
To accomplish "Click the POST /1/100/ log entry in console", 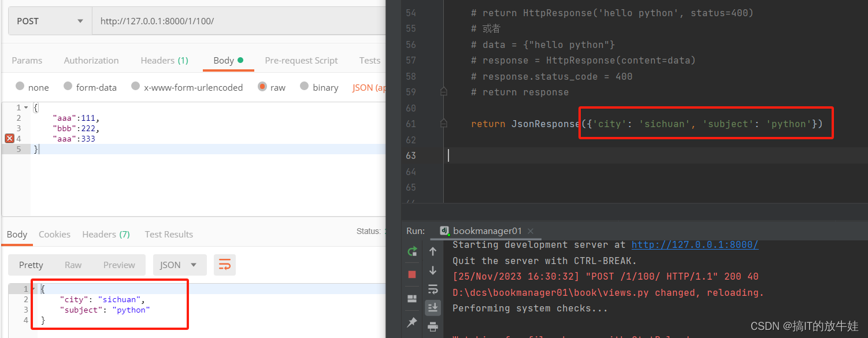I will click(605, 277).
